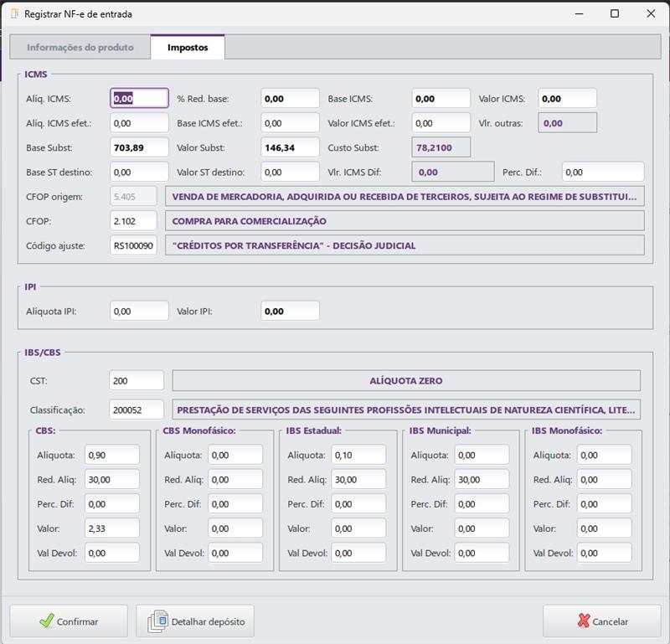Viewport: 670px width, 644px height.
Task: Focus the Alíq. ICMS input field
Action: click(x=139, y=99)
